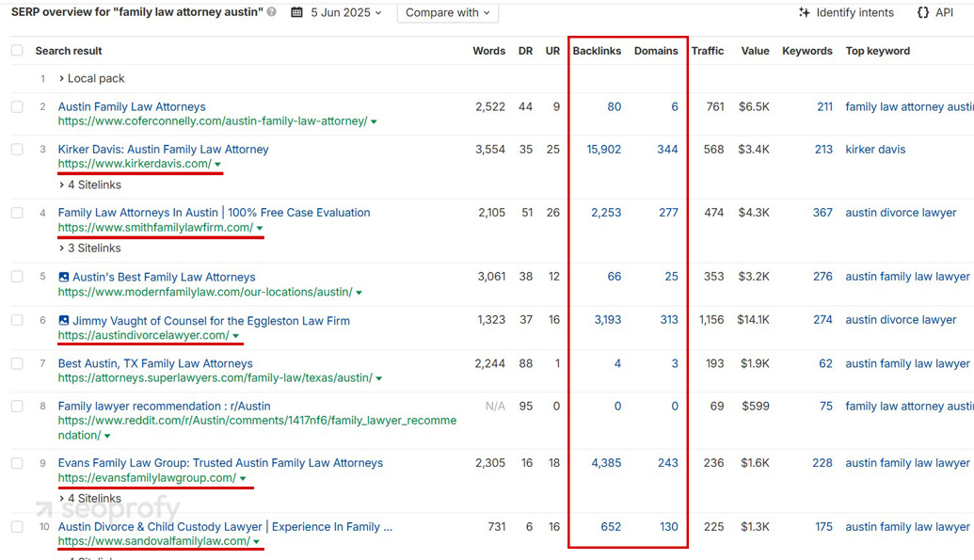Viewport: 974px width, 560px height.
Task: Expand the Local pack result
Action: pos(92,78)
